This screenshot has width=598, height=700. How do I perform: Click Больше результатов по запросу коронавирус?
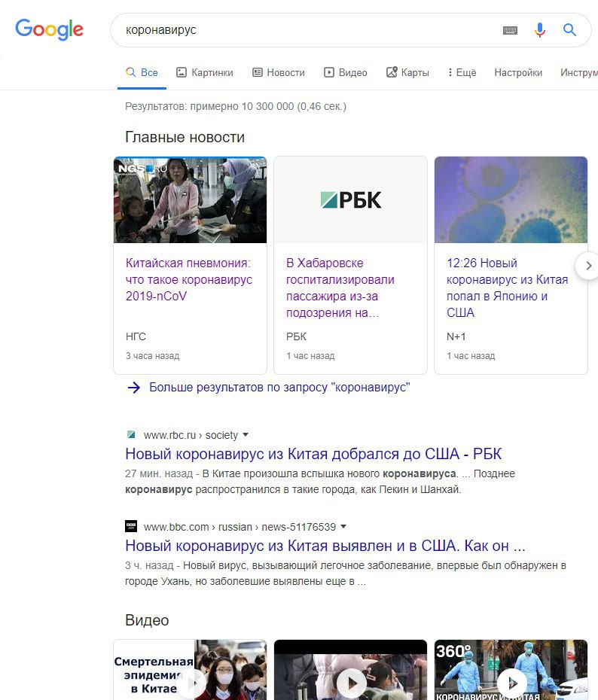[x=279, y=387]
